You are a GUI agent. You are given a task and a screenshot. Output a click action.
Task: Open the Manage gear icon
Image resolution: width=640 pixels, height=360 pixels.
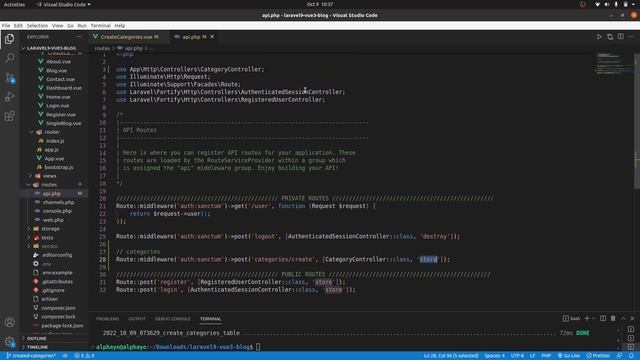pos(9,341)
